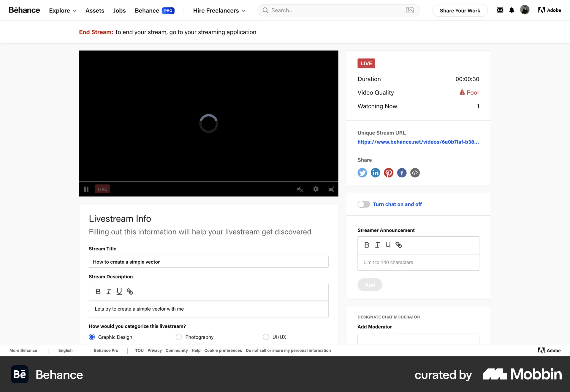The image size is (570, 392).
Task: Open the English language selector
Action: pos(66,350)
